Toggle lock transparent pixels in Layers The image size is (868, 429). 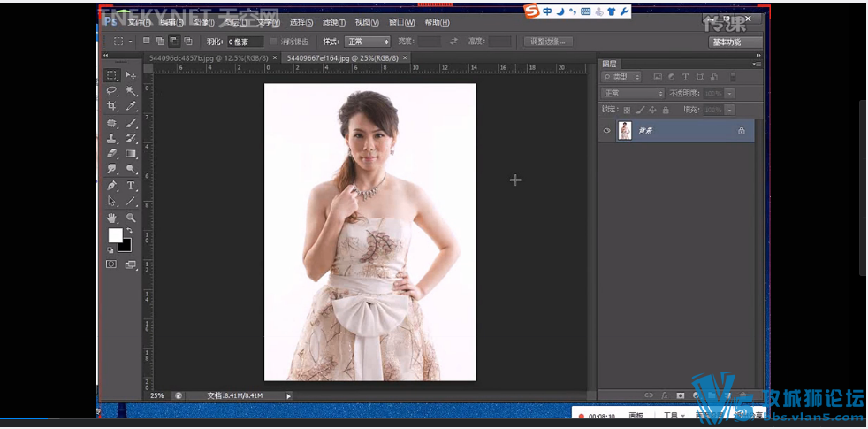coord(627,110)
